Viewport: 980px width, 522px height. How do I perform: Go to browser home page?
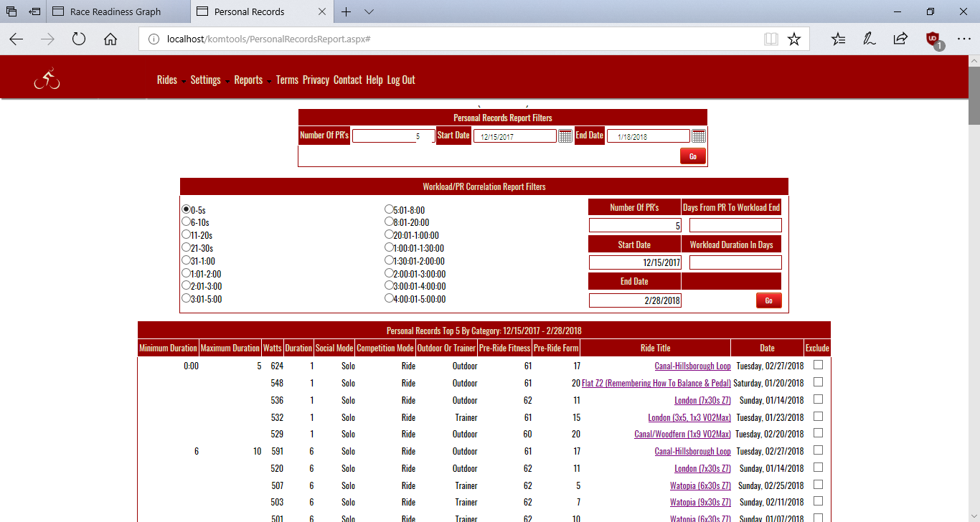click(x=110, y=39)
